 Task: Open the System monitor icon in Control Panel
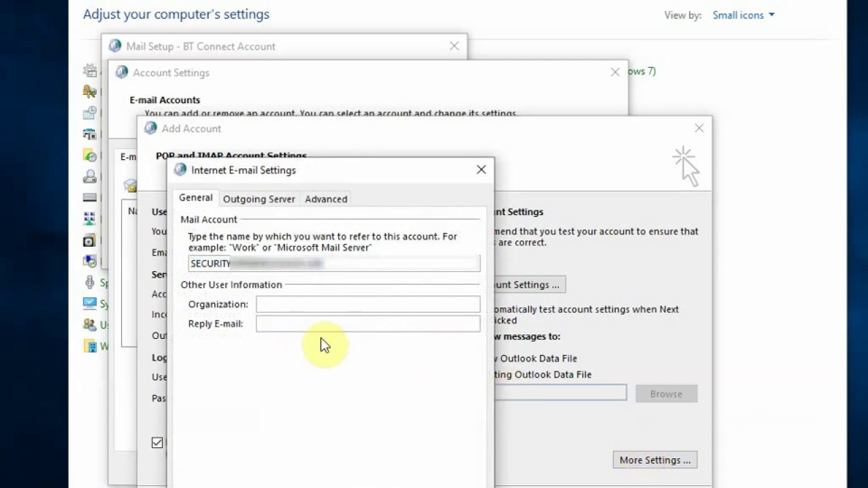[x=90, y=303]
